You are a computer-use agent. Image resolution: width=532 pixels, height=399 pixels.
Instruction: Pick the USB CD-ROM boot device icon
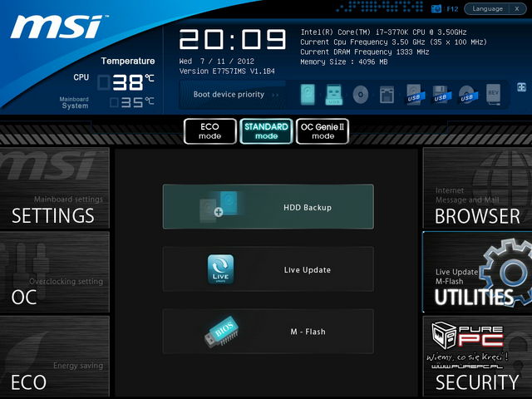pos(467,95)
